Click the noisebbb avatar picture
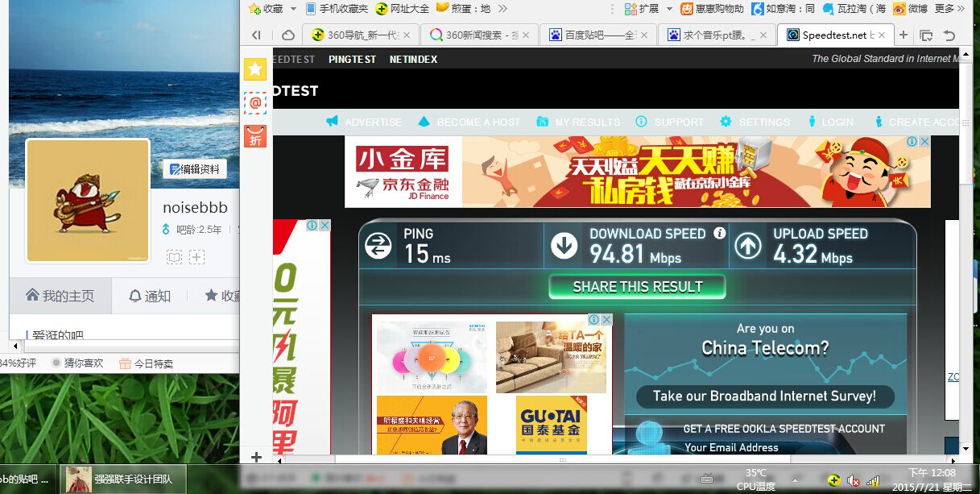Image resolution: width=980 pixels, height=494 pixels. [88, 201]
